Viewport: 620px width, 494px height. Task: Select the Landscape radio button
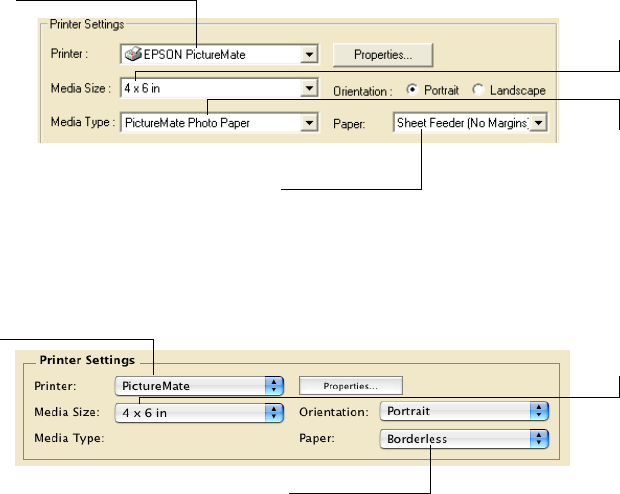pyautogui.click(x=478, y=90)
